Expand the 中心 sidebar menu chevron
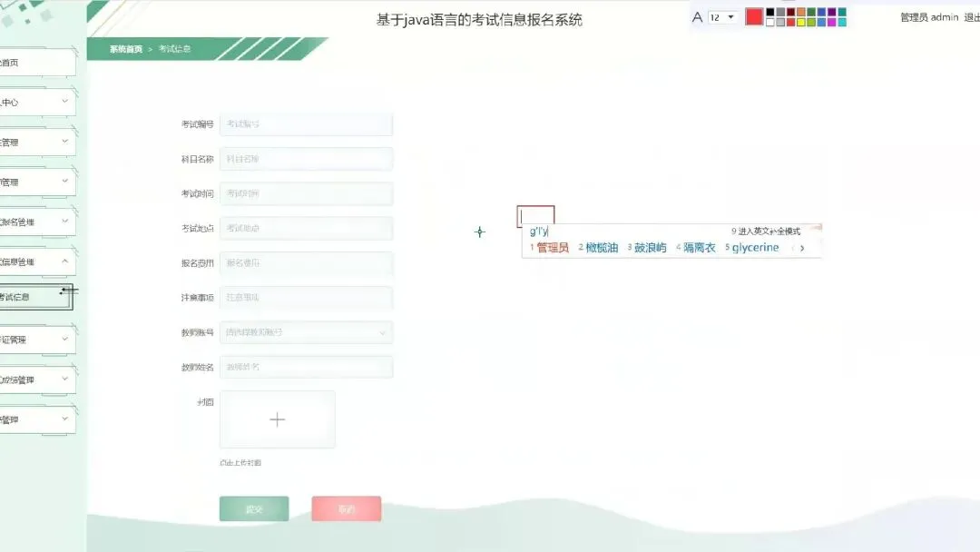Screen dimensions: 980x552 (64, 102)
